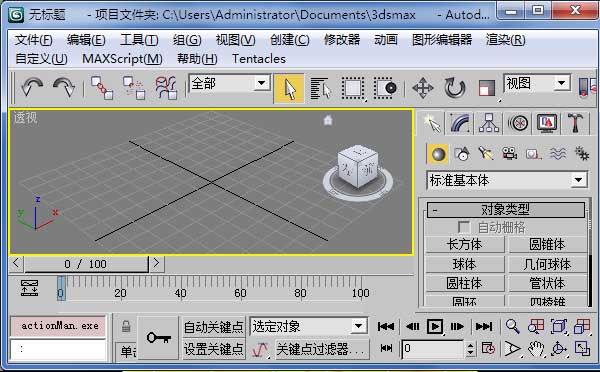Click the 管状体 button
600x372 pixels.
547,284
